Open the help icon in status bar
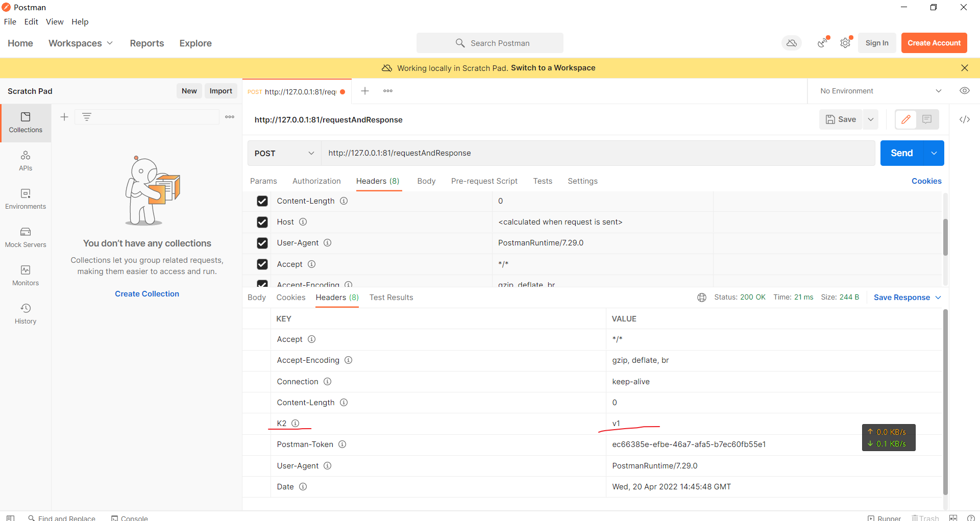The height and width of the screenshot is (521, 980). click(x=971, y=518)
